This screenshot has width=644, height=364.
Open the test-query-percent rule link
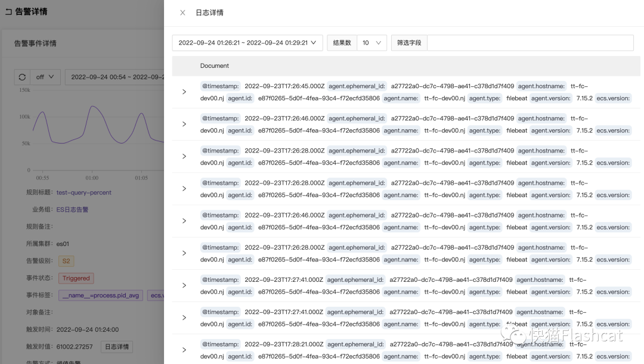pyautogui.click(x=84, y=192)
